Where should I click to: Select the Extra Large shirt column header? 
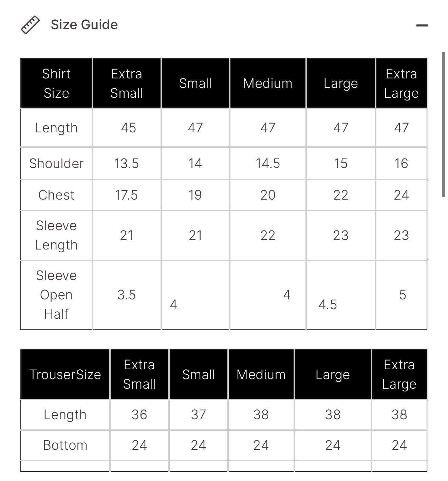pyautogui.click(x=401, y=84)
